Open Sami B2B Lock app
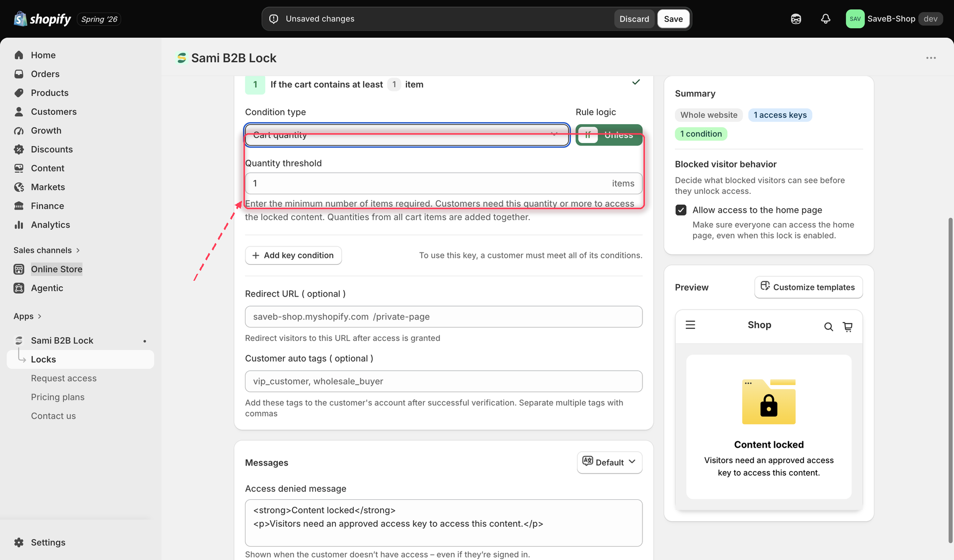 [62, 341]
